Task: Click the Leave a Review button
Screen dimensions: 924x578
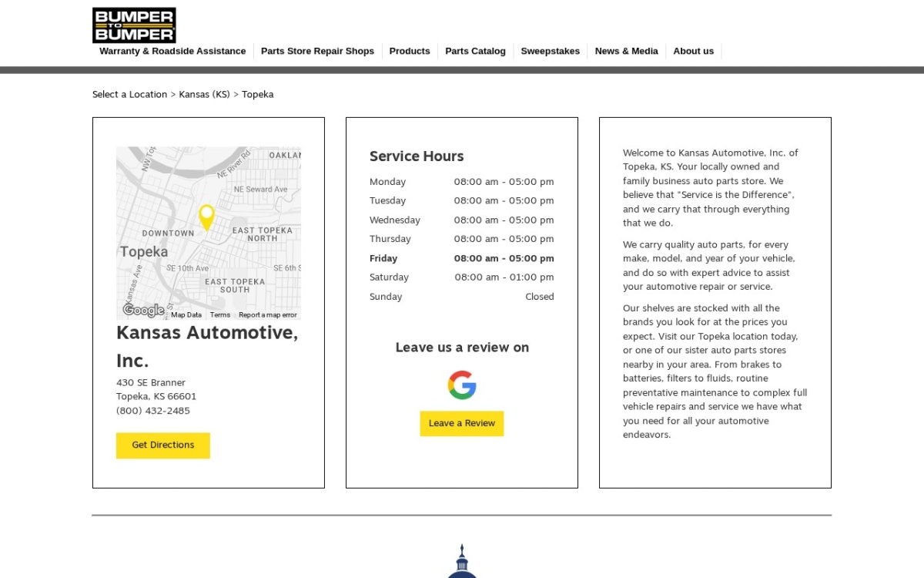Action: click(462, 423)
